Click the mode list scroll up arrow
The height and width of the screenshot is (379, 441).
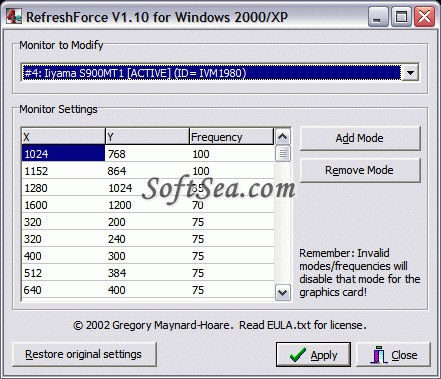[x=282, y=136]
